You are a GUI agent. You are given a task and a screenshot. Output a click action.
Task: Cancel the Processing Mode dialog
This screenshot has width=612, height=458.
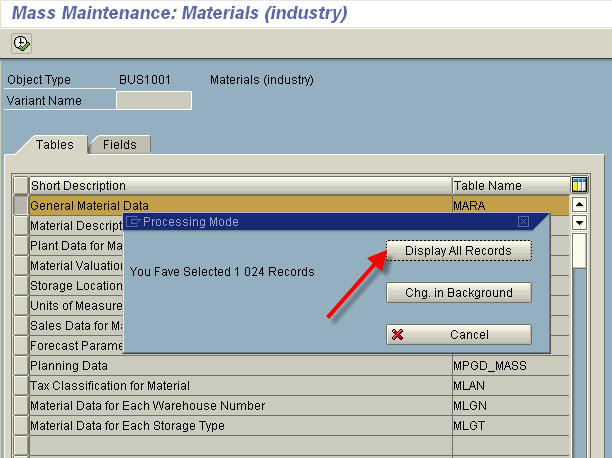coord(459,335)
